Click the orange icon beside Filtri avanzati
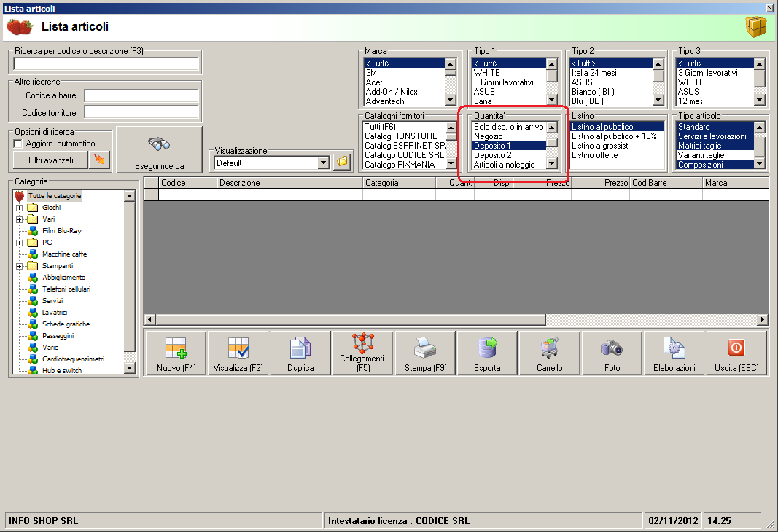 (x=99, y=160)
